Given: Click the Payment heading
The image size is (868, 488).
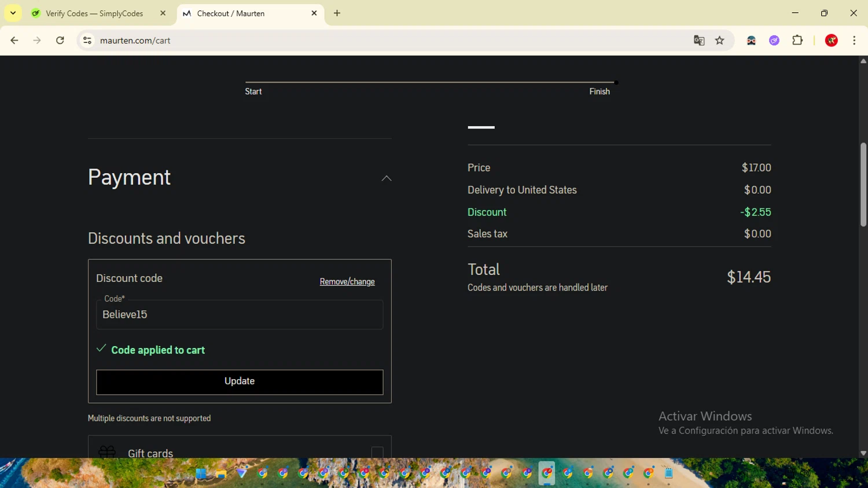Looking at the screenshot, I should 129,177.
